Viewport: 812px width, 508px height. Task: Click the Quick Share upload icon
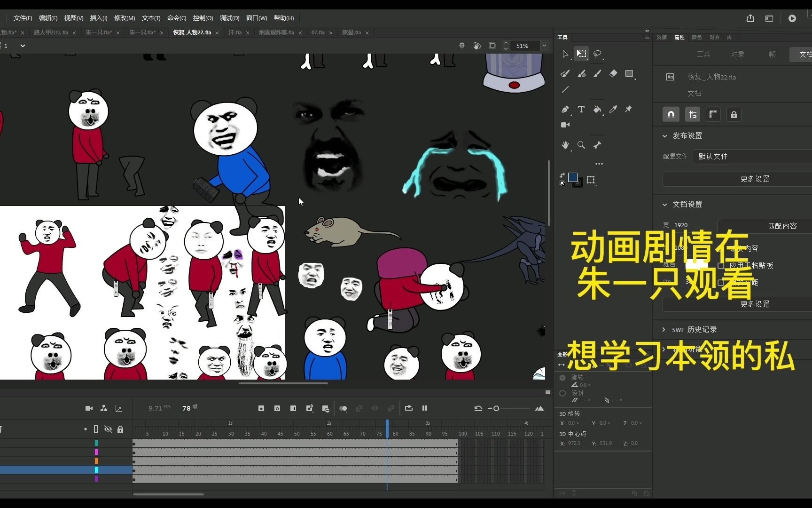pos(750,18)
